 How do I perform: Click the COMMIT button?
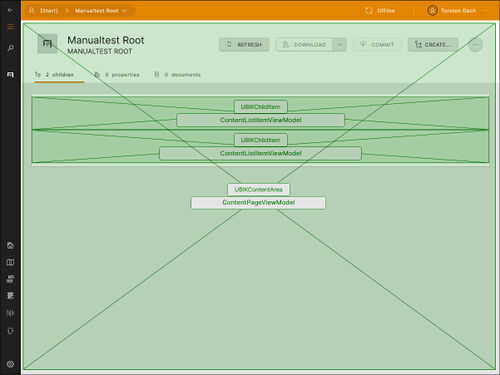click(377, 44)
